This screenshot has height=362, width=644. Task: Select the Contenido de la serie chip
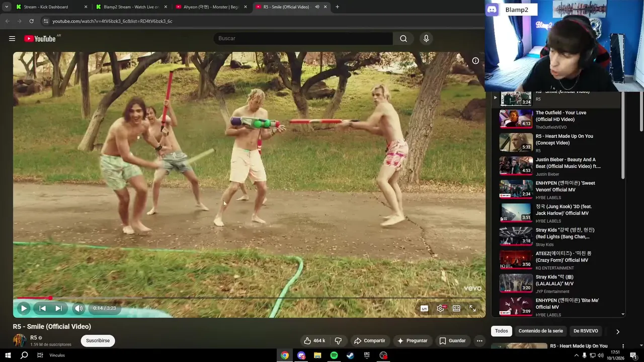click(x=540, y=331)
